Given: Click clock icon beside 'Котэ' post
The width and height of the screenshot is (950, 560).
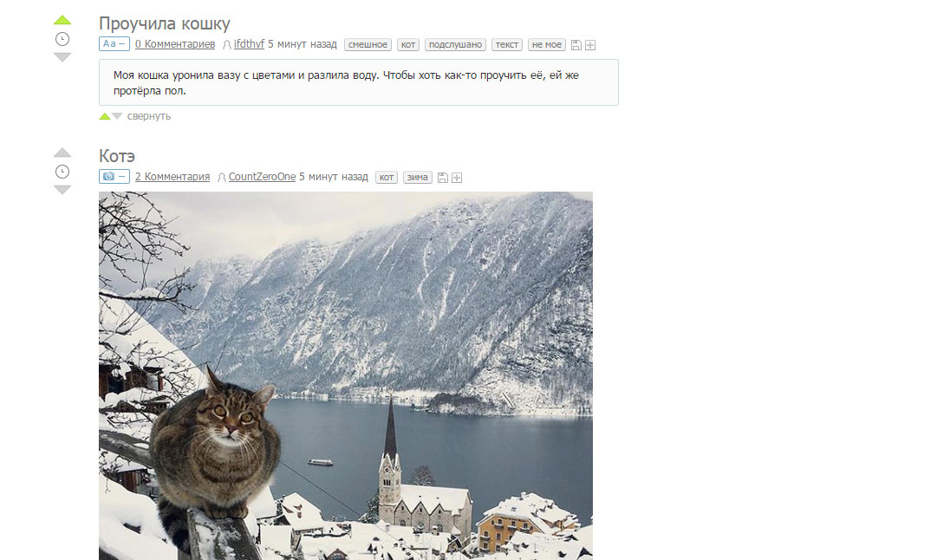Looking at the screenshot, I should (x=62, y=172).
